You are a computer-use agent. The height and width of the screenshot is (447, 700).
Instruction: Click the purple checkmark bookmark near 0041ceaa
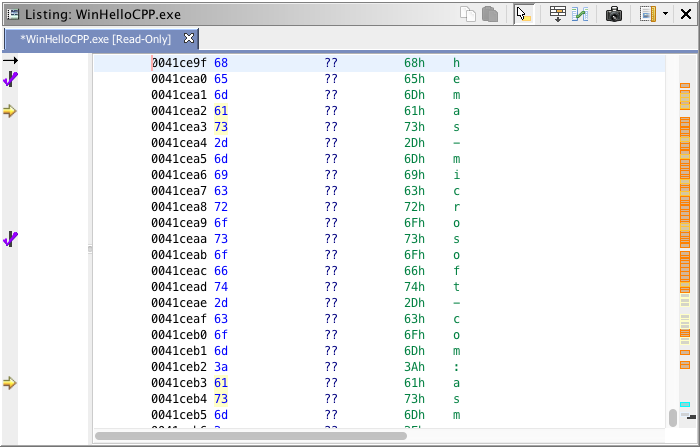pyautogui.click(x=11, y=239)
